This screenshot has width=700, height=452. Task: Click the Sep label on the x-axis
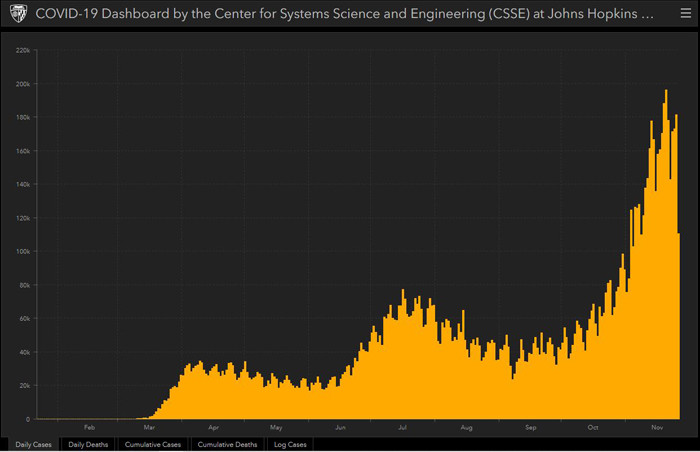pos(530,428)
